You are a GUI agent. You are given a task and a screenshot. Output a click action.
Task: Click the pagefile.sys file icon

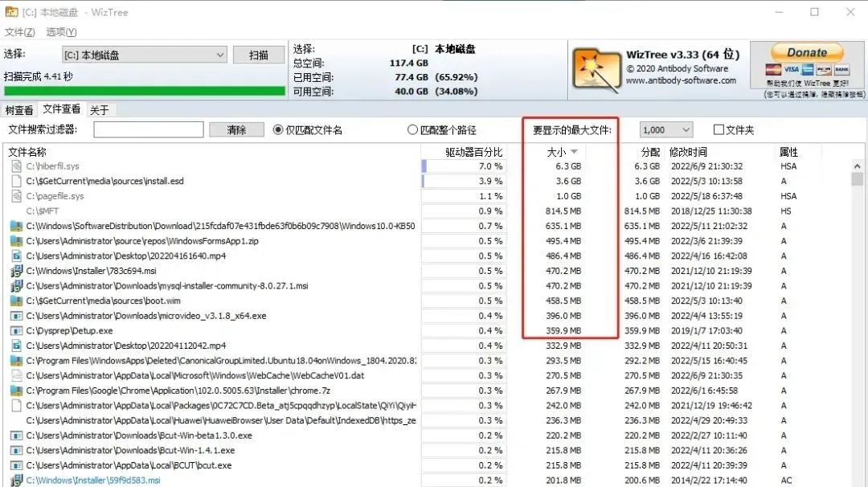pos(17,196)
